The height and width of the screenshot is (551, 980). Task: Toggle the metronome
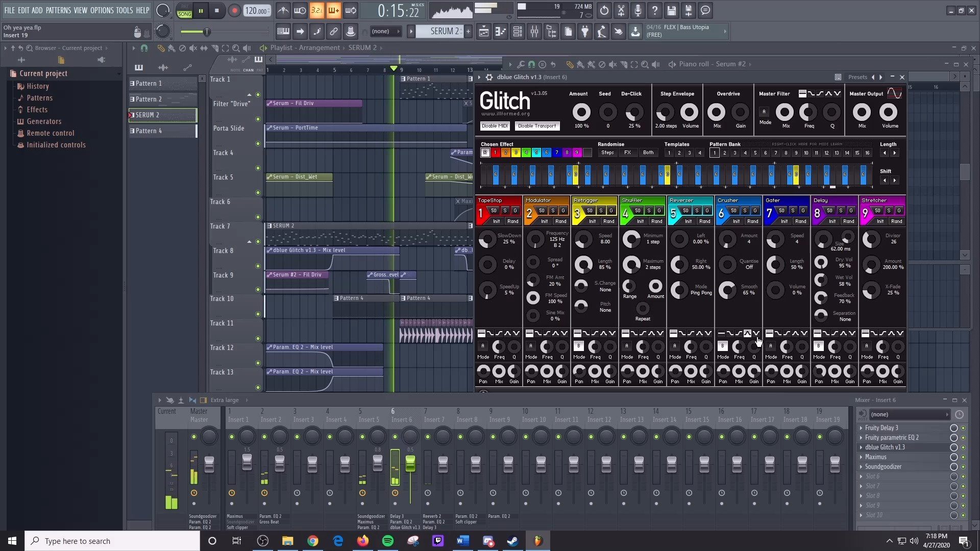point(283,11)
